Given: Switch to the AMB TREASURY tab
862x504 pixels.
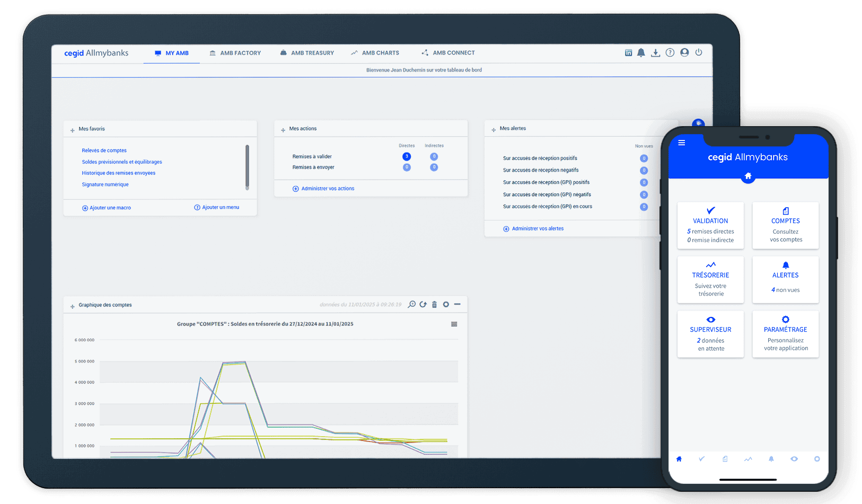Looking at the screenshot, I should tap(307, 53).
